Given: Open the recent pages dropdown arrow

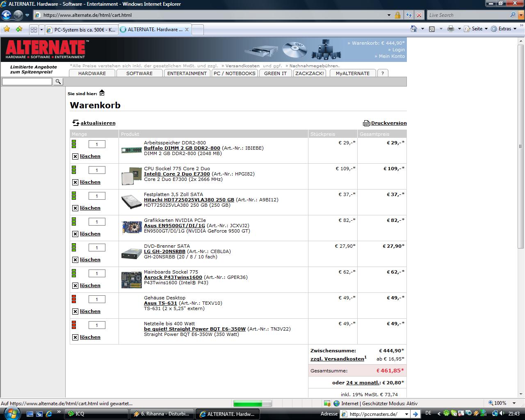Looking at the screenshot, I should click(27, 15).
